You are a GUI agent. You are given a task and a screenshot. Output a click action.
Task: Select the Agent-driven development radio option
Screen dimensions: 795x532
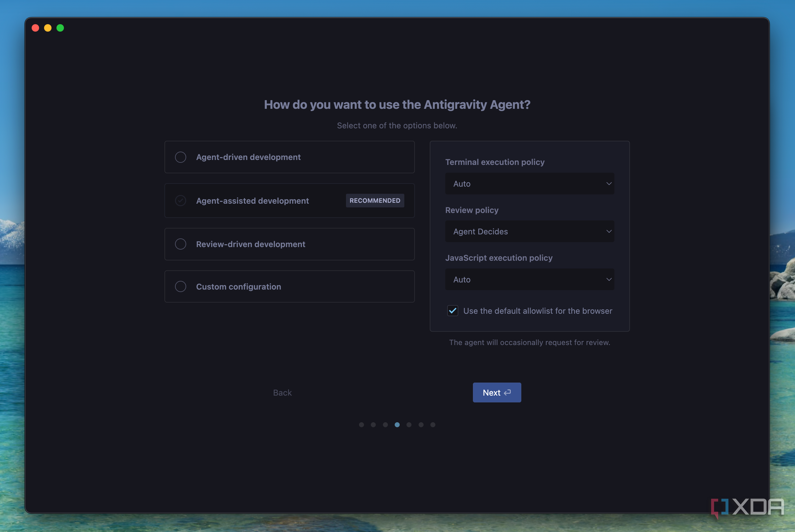click(x=180, y=157)
